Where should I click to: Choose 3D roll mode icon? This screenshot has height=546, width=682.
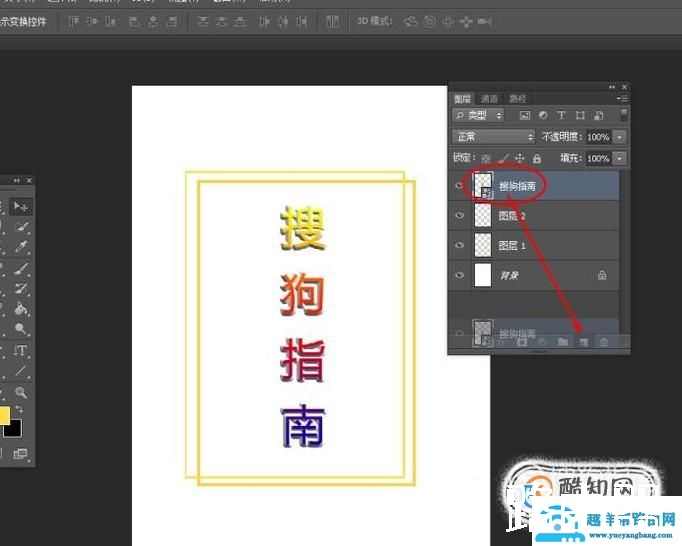429,21
